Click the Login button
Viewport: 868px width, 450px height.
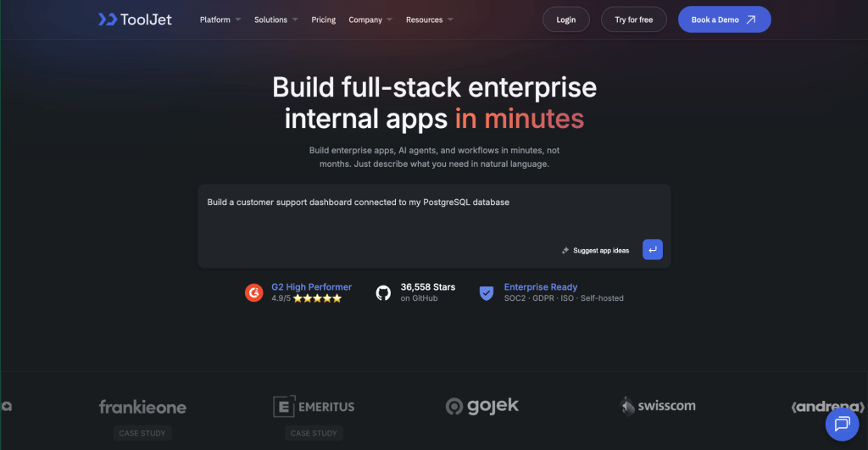point(565,19)
